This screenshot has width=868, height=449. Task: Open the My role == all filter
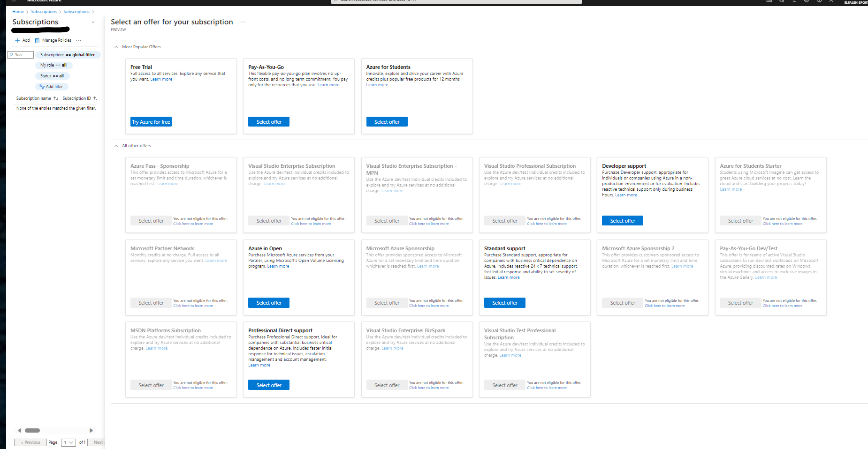click(53, 65)
